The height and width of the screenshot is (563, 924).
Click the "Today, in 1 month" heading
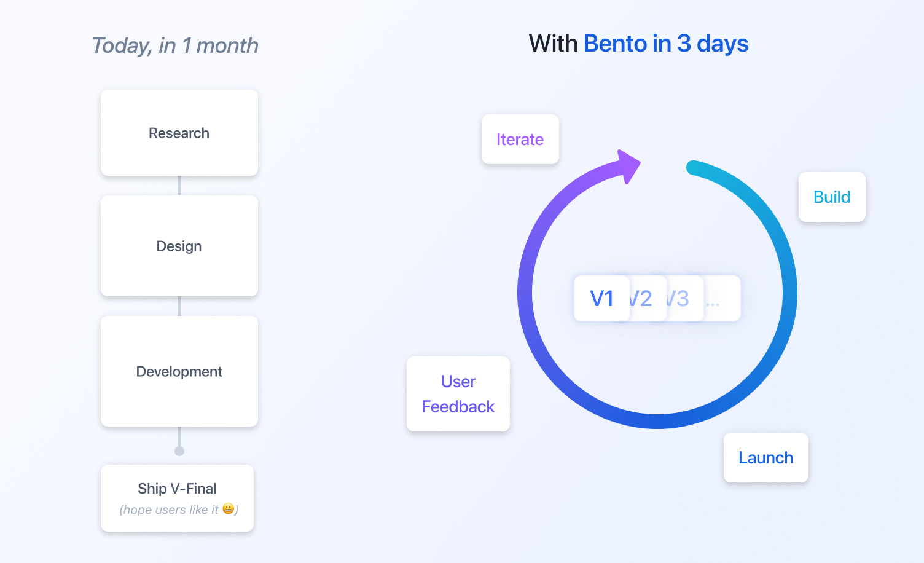[175, 45]
